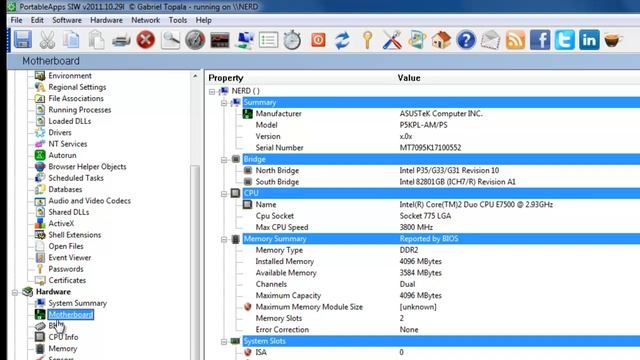640x360 pixels.
Task: Collapse the Bridge section
Action: [224, 160]
